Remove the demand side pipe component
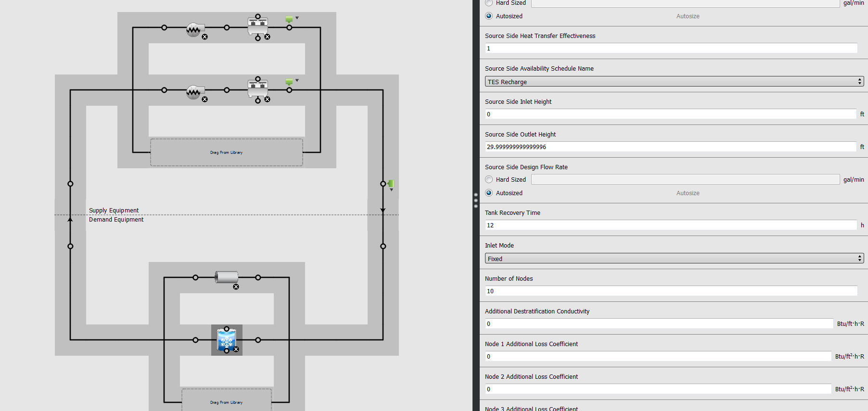The width and height of the screenshot is (868, 411). [x=236, y=287]
